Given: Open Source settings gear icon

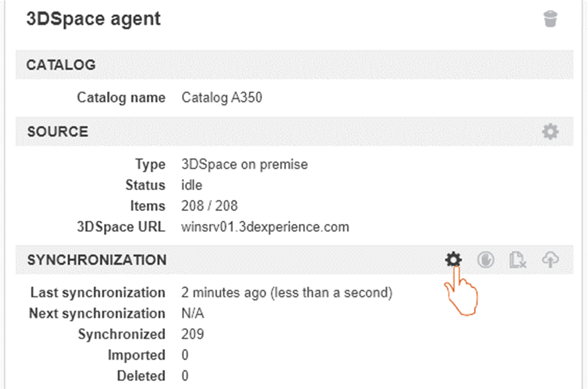Looking at the screenshot, I should point(550,132).
